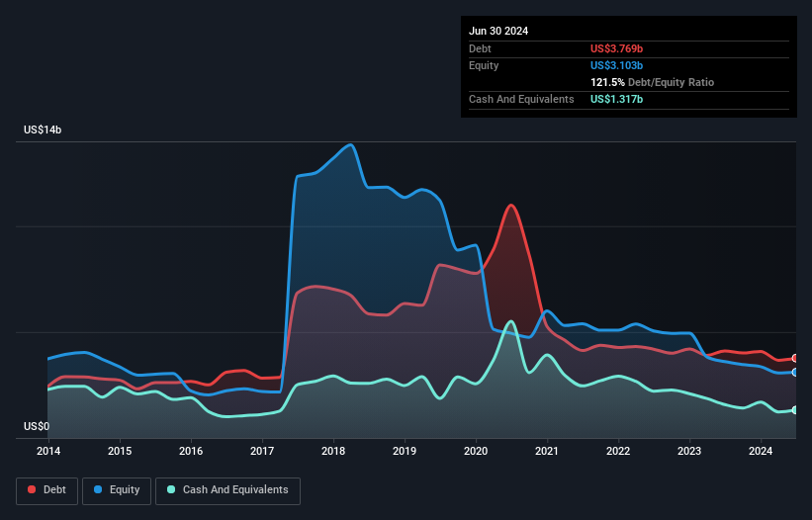Select the 2014 x-axis label
This screenshot has width=812, height=520.
(48, 451)
